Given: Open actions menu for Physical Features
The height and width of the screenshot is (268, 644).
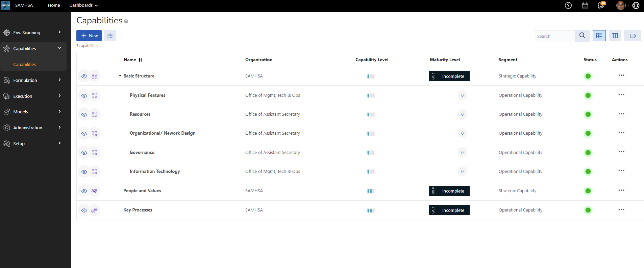Looking at the screenshot, I should click(621, 95).
